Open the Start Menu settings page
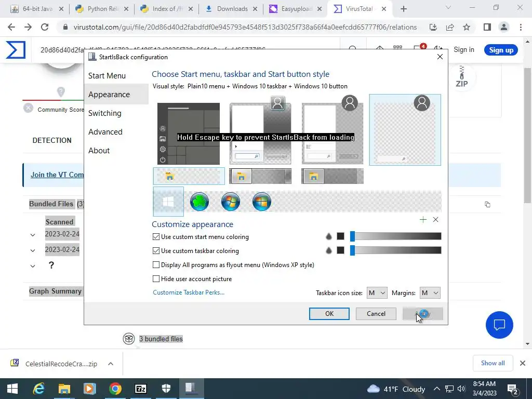 [107, 76]
